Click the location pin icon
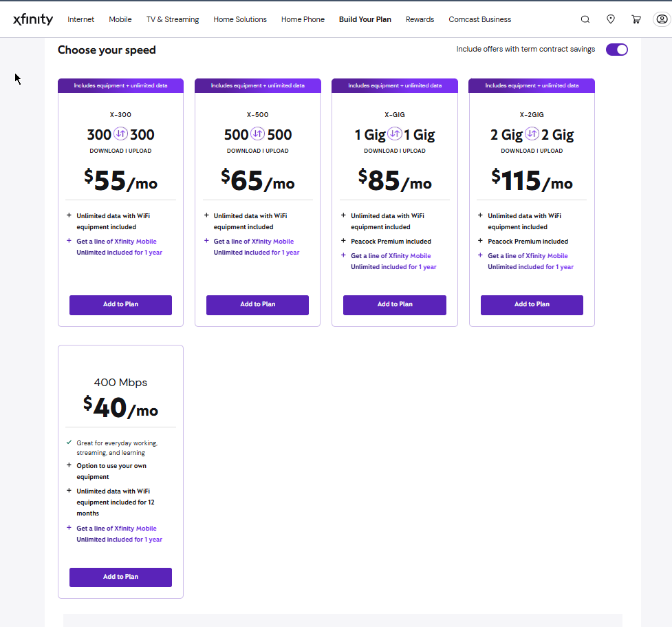This screenshot has width=672, height=627. (x=611, y=19)
